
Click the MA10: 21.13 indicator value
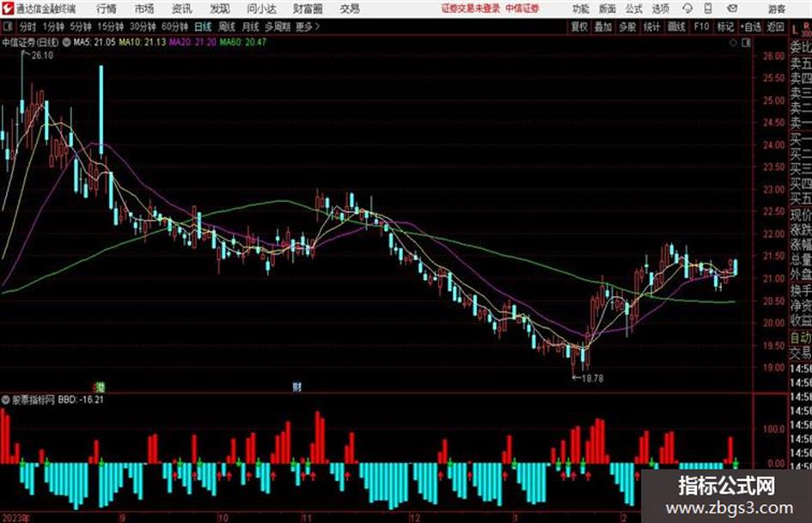[x=143, y=42]
